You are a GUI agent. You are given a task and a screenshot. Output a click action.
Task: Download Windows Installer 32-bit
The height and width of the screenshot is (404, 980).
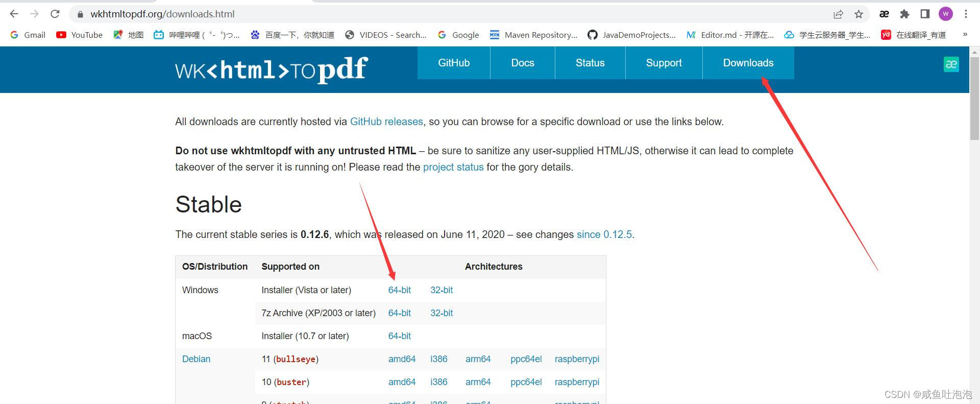(442, 290)
